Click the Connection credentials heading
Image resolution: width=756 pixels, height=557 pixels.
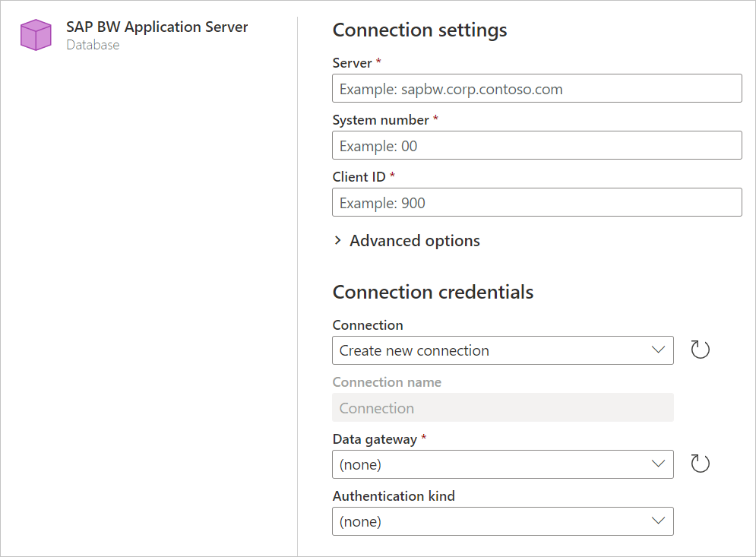coord(433,292)
